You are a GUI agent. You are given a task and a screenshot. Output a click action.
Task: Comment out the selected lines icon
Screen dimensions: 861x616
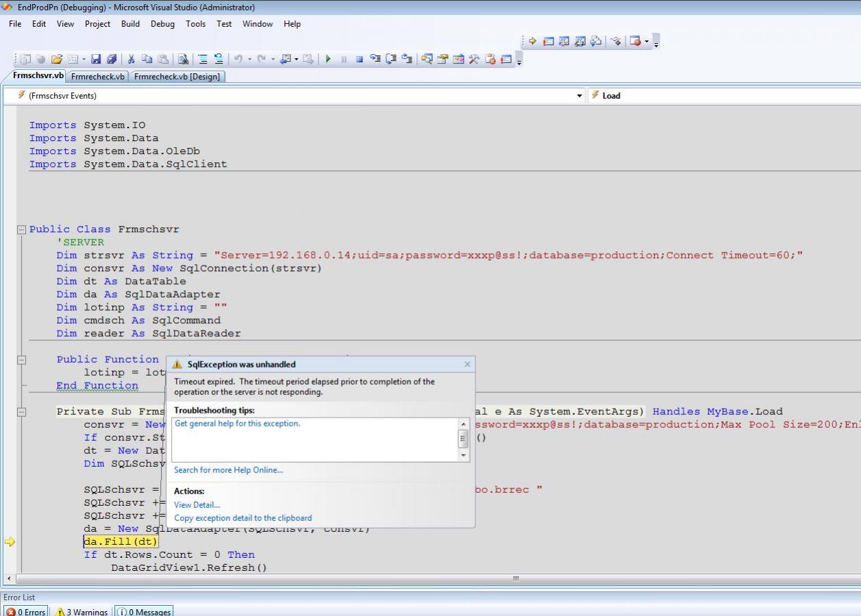click(x=203, y=59)
